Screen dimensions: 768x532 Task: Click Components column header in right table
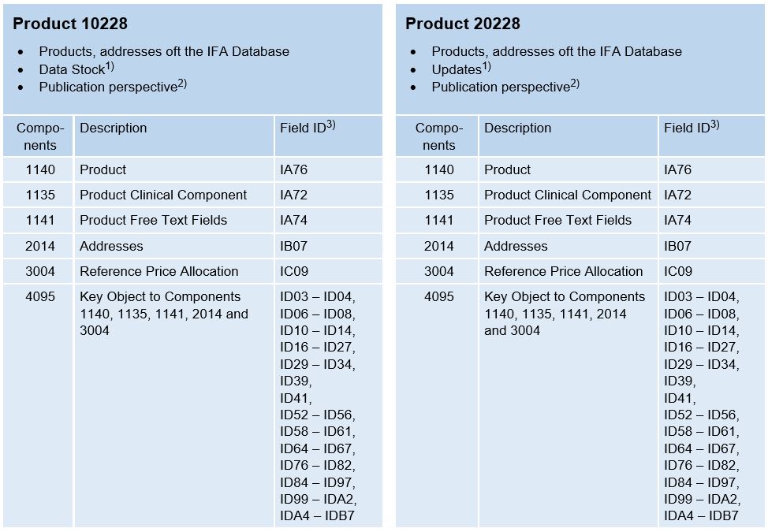pos(438,136)
